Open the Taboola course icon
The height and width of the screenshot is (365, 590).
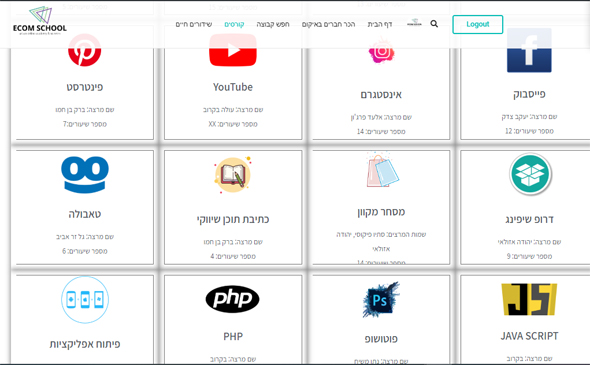85,174
